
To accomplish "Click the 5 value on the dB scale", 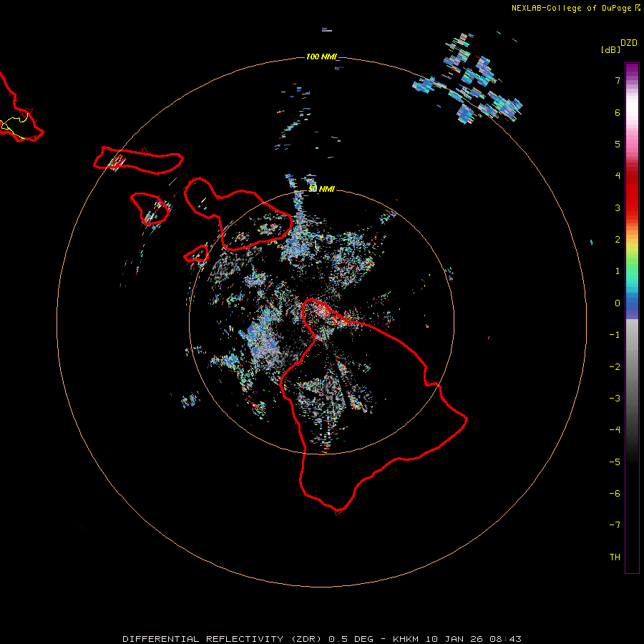I will click(618, 144).
